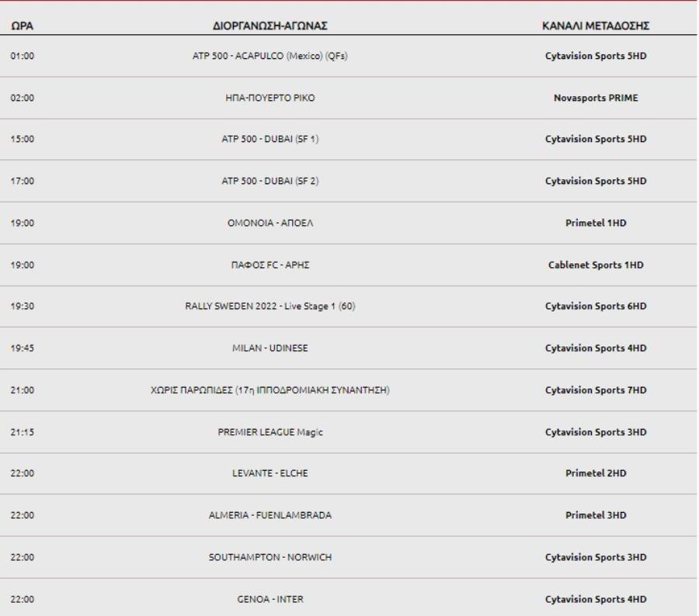Open RALLY SWEDEN 2022 Live Stage entry

click(x=270, y=306)
